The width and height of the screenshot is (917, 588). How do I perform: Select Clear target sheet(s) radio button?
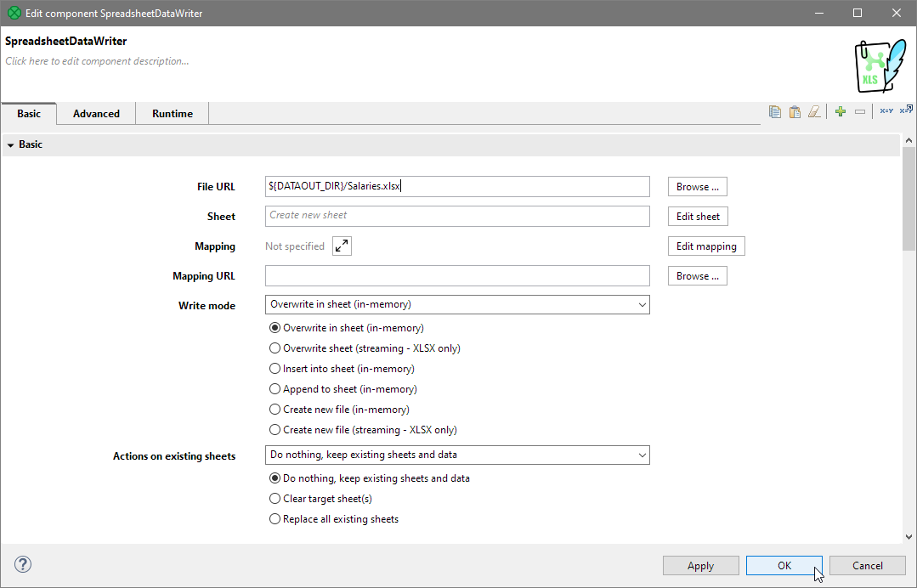point(275,499)
